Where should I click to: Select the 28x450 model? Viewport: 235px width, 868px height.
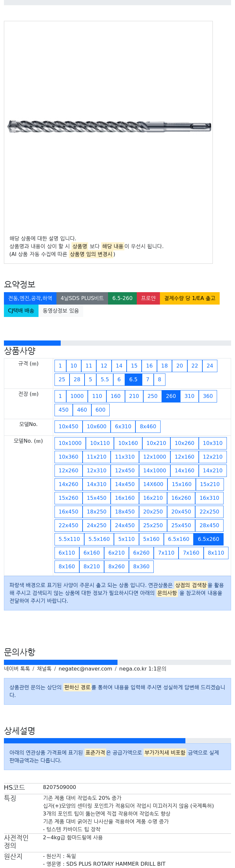209,525
